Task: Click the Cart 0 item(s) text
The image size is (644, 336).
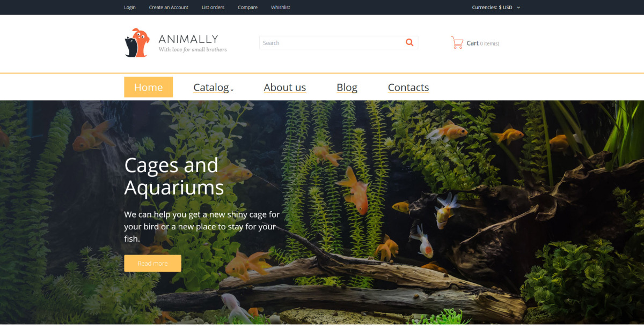Action: tap(483, 43)
